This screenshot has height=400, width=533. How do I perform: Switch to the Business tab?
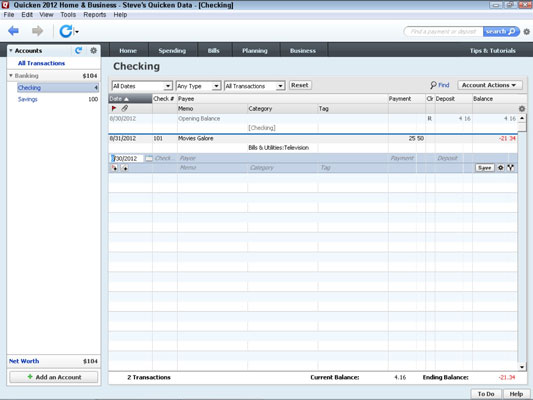(x=303, y=51)
